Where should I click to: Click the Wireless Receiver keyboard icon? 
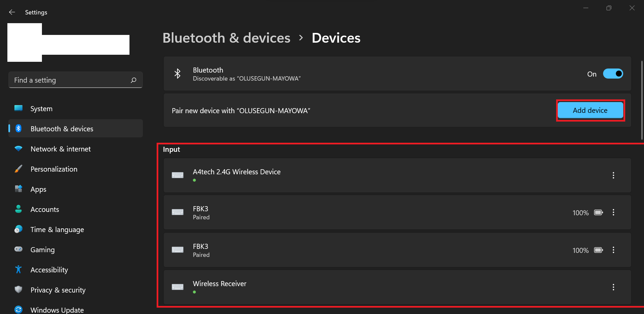(x=177, y=287)
